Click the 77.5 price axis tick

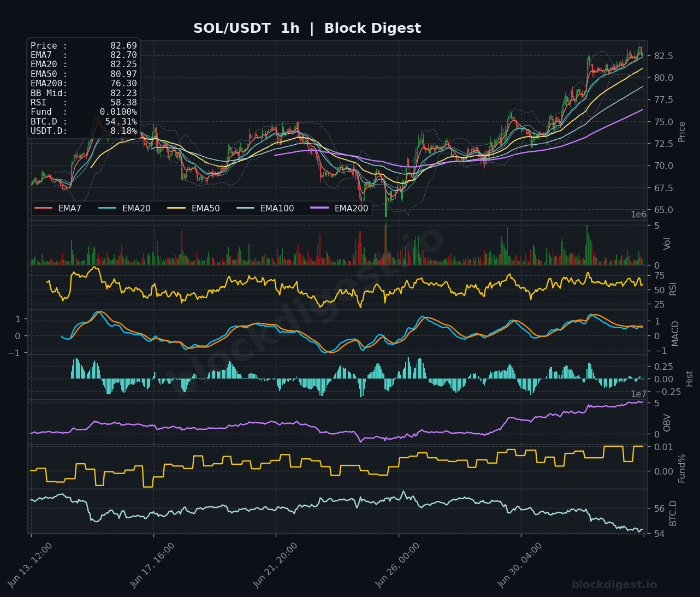[x=663, y=100]
